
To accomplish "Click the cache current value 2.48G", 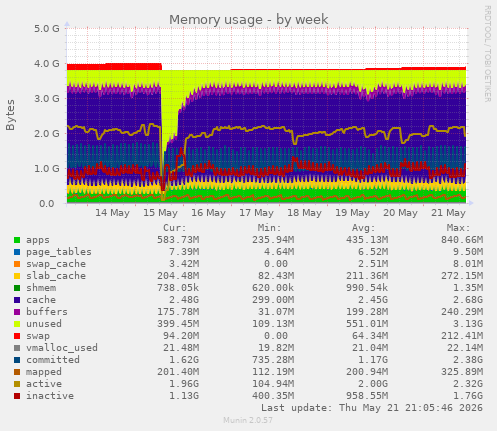I will tap(184, 300).
